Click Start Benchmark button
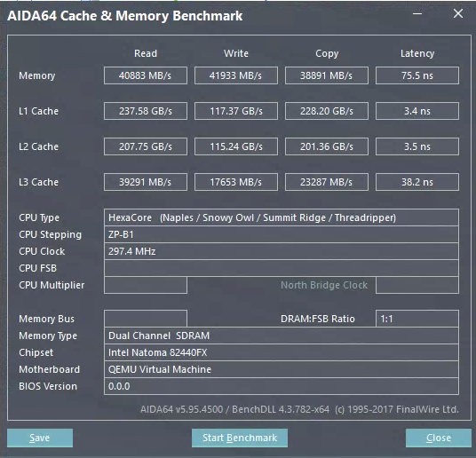Viewport: 476px width, 458px height. tap(240, 438)
